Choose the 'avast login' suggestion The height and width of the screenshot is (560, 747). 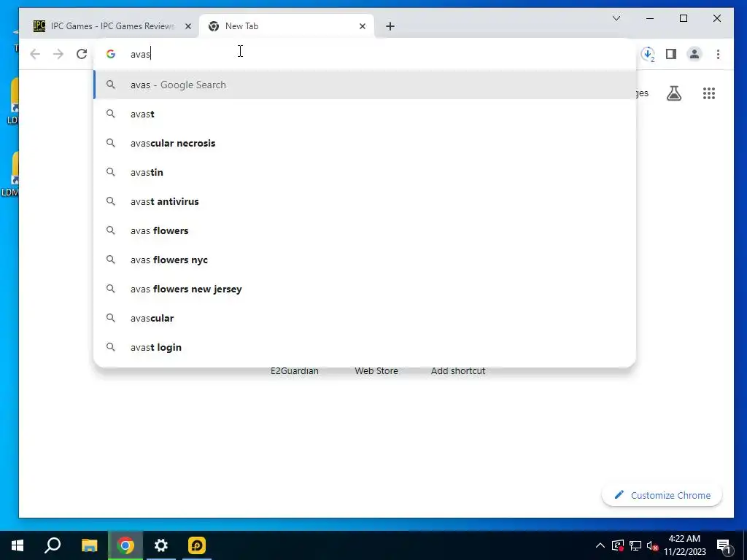pyautogui.click(x=365, y=347)
